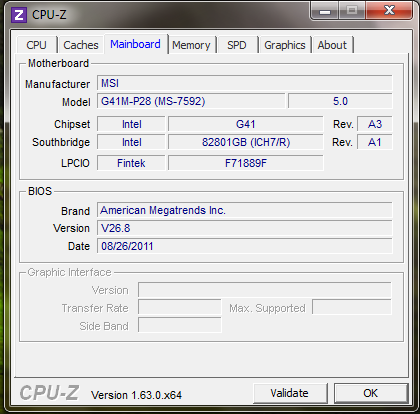Close the CPU-Z window

coord(389,11)
